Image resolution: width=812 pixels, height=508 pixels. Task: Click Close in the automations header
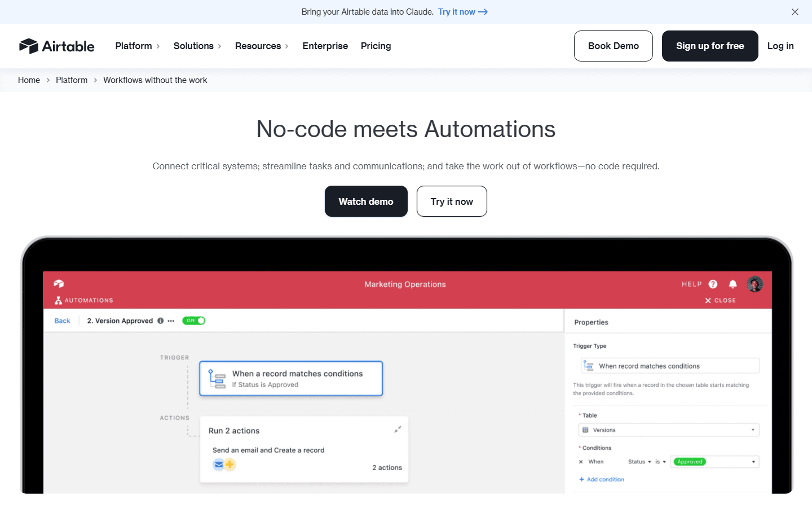pos(720,300)
